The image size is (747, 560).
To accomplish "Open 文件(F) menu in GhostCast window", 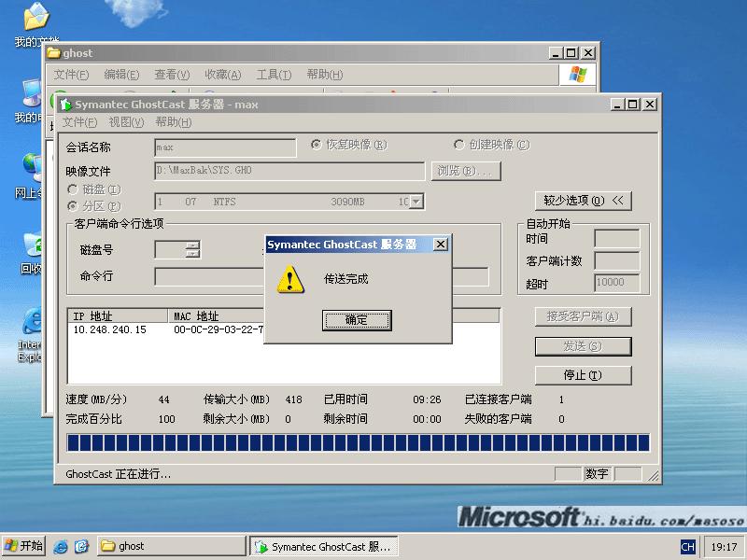I will (79, 122).
